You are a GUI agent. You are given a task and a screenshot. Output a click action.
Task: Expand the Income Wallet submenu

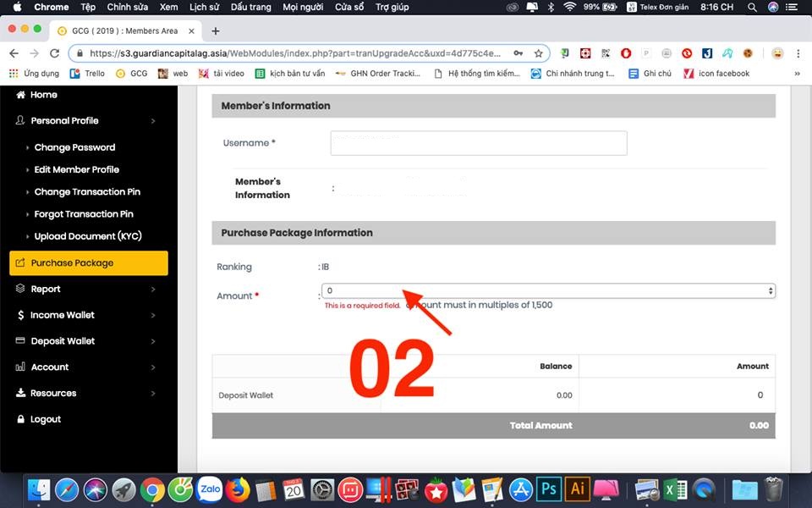coord(85,315)
